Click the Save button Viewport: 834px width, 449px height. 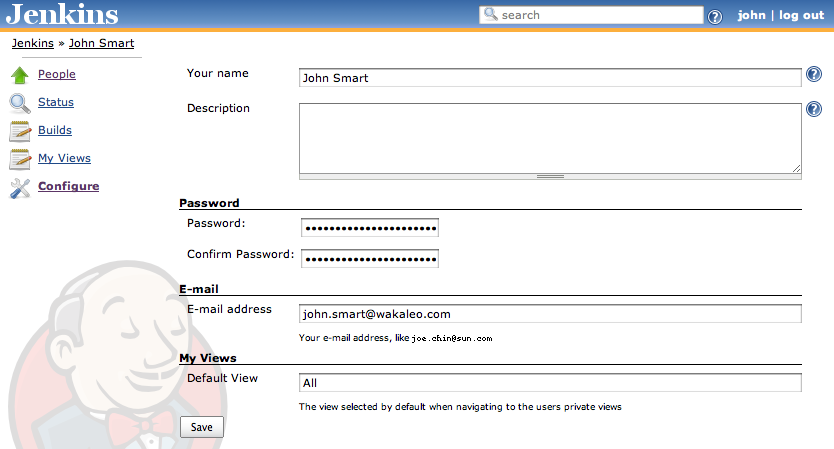click(x=202, y=427)
